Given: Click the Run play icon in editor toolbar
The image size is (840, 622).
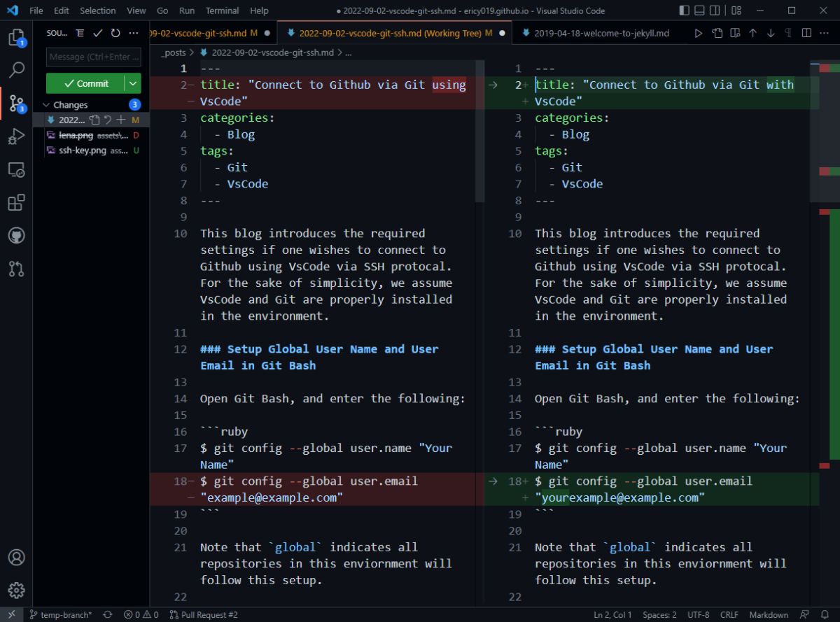Looking at the screenshot, I should [x=698, y=33].
